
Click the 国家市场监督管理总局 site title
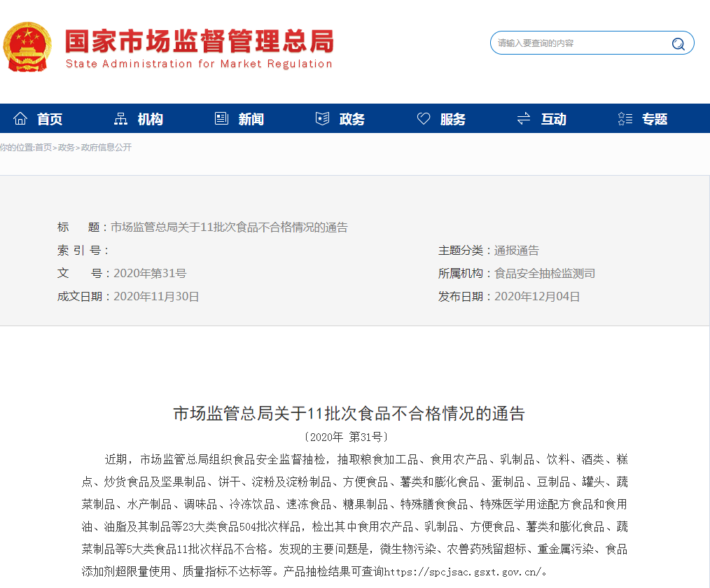(200, 41)
